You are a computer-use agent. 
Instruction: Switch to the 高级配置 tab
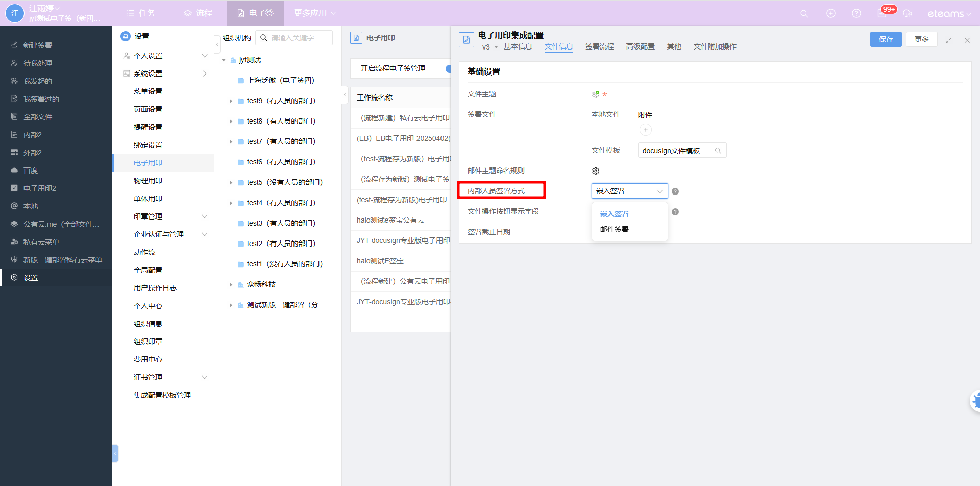640,46
